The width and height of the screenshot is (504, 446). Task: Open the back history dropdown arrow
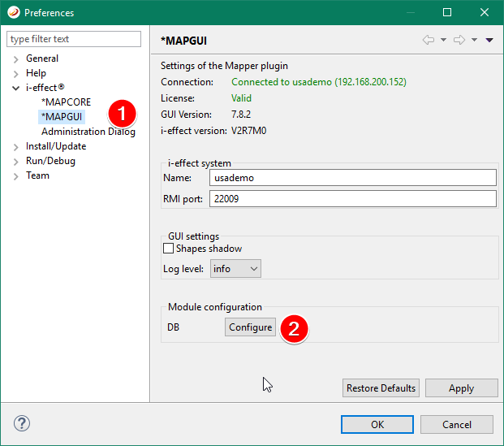(x=444, y=40)
